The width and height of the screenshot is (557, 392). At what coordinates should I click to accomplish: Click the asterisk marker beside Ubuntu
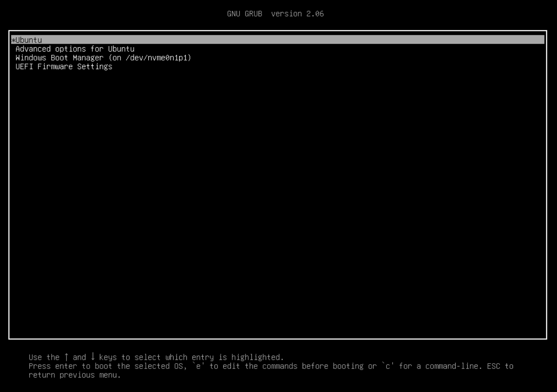[x=13, y=40]
